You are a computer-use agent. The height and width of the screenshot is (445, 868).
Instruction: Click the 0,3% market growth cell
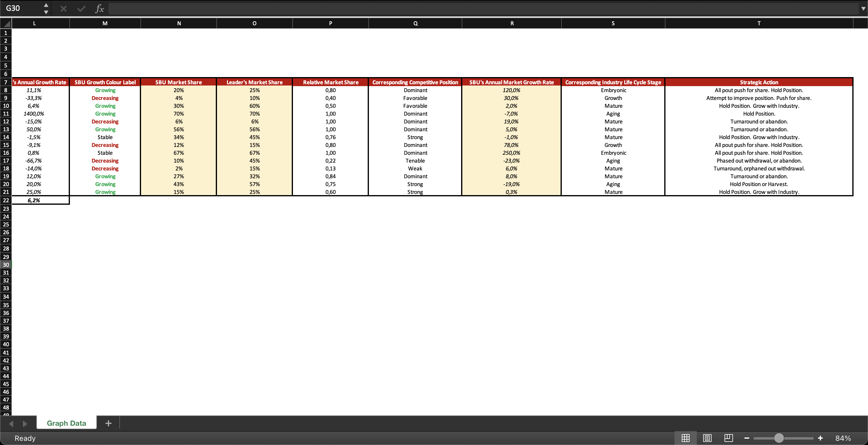[x=511, y=192]
